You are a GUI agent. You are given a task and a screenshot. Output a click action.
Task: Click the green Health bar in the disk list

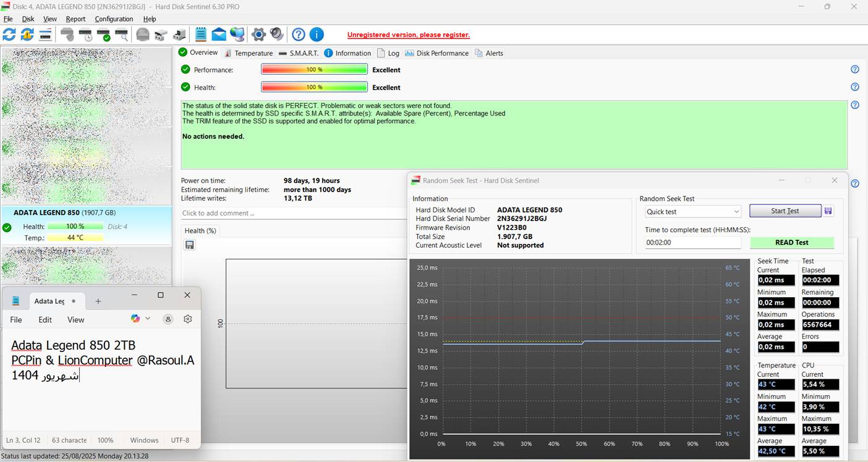point(75,227)
